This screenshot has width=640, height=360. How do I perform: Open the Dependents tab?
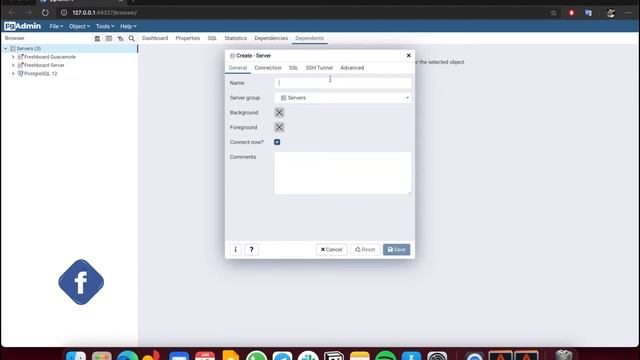pyautogui.click(x=309, y=38)
